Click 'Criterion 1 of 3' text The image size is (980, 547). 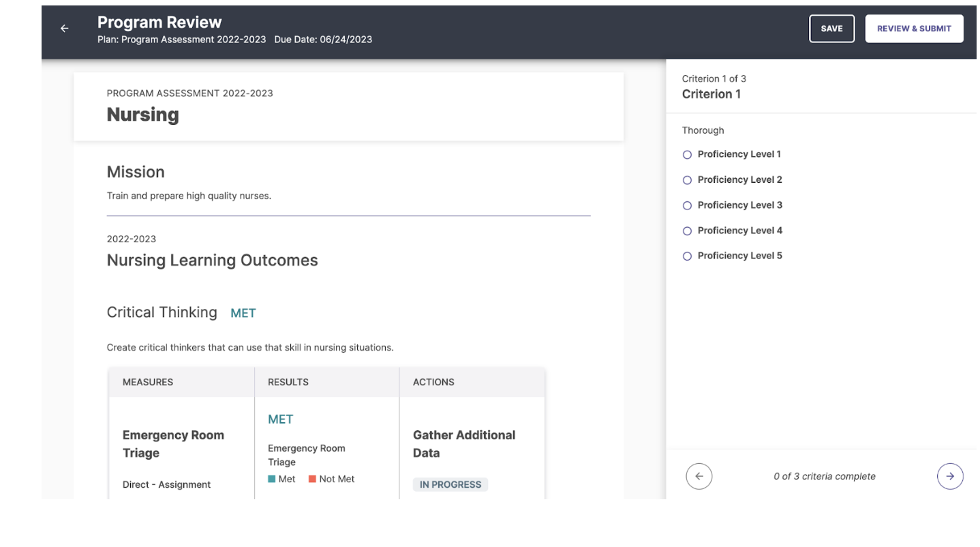[714, 78]
